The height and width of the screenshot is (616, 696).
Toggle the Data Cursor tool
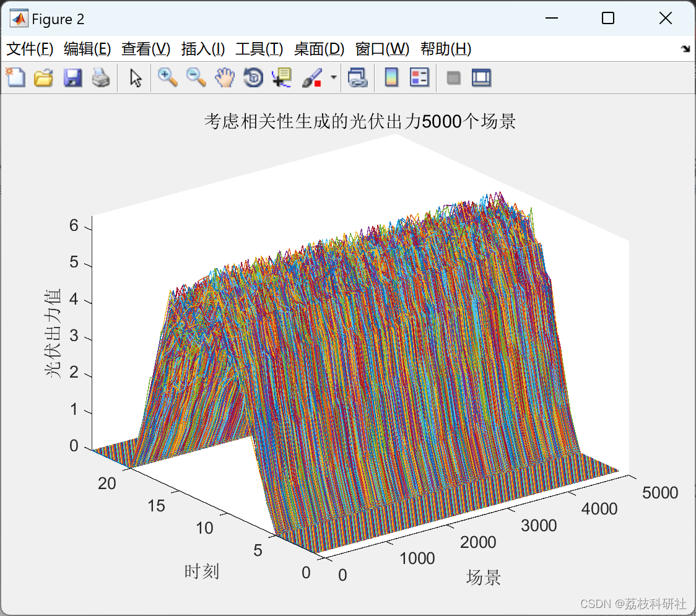coord(281,77)
